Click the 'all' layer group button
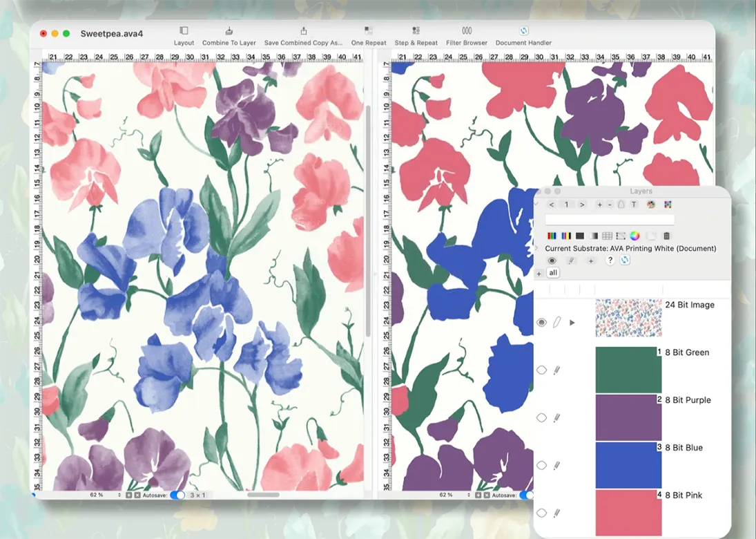 tap(553, 273)
